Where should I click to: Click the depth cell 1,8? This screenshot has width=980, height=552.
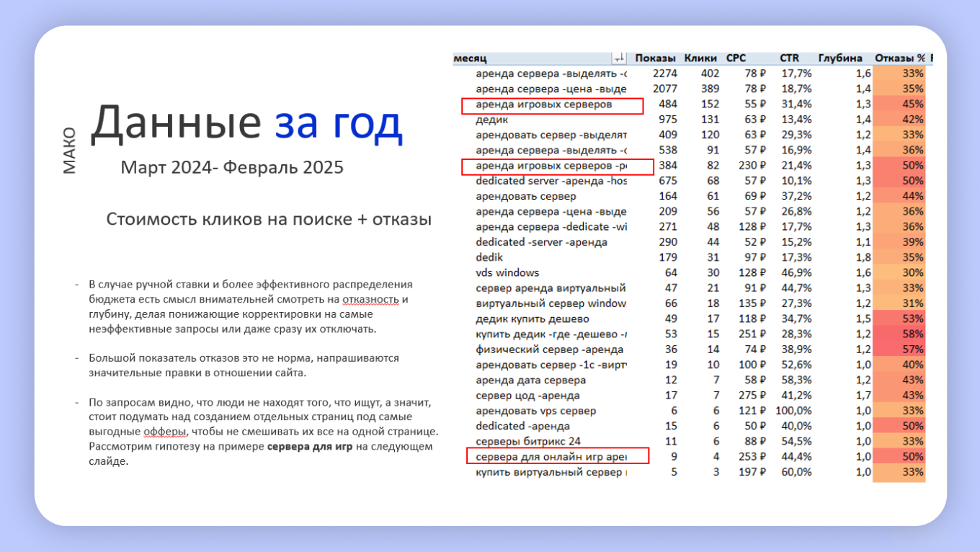[x=864, y=257]
